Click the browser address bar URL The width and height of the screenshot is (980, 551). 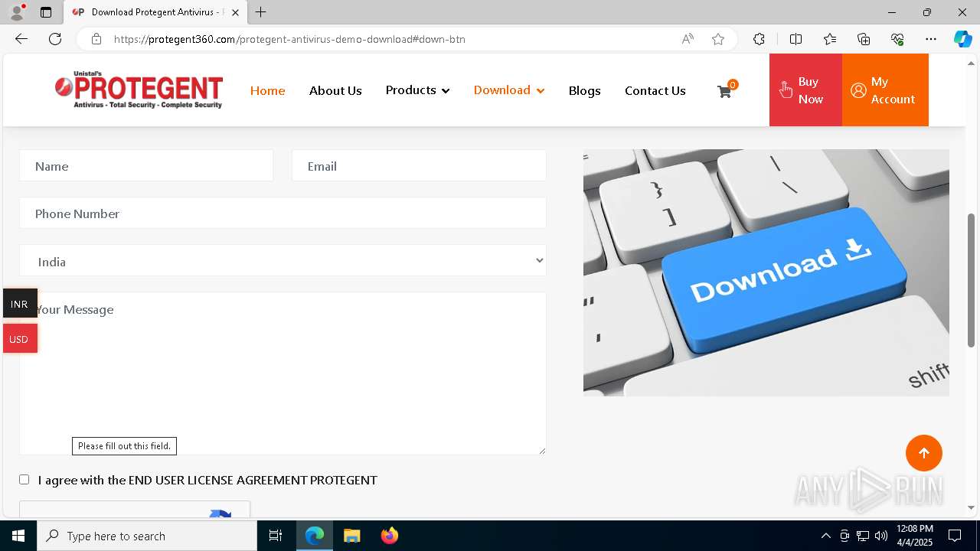[x=289, y=39]
